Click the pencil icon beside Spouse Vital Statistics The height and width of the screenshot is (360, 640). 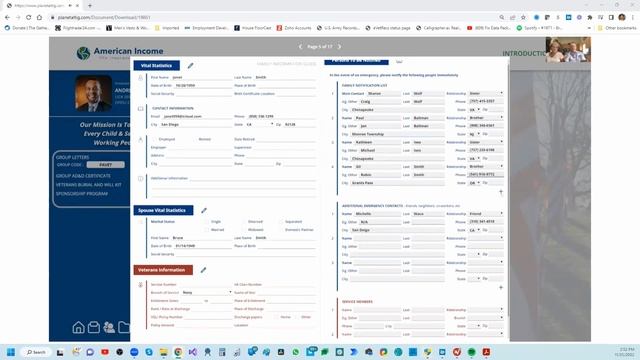click(204, 210)
